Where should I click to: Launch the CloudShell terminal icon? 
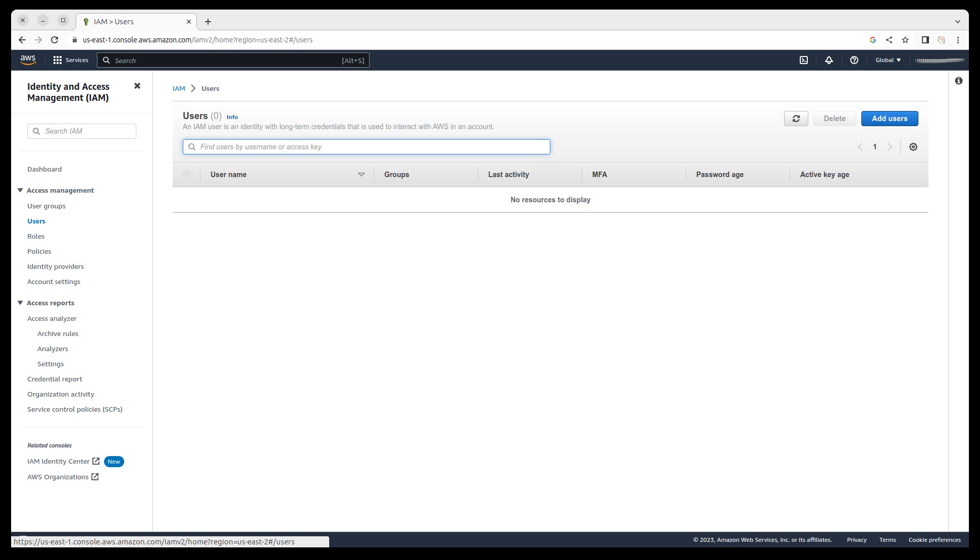[x=804, y=60]
